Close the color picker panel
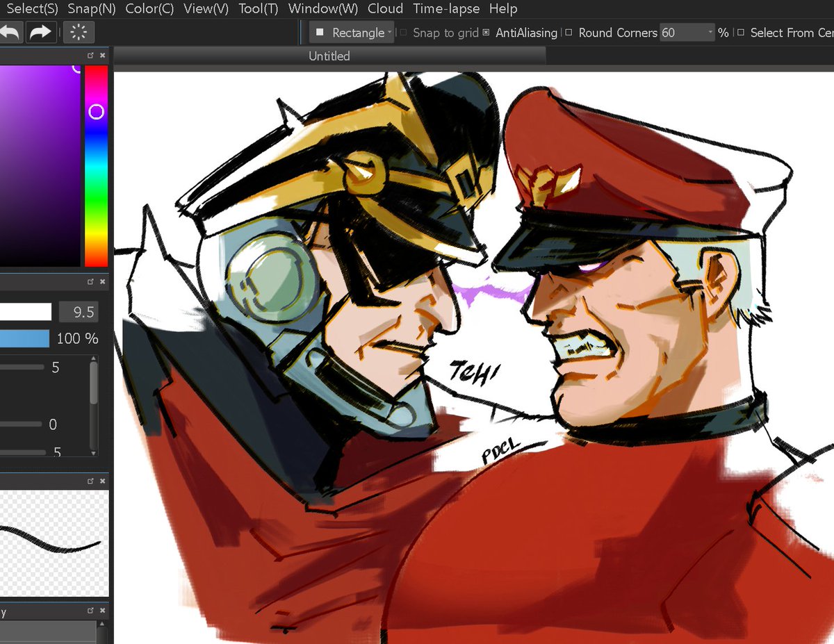The height and width of the screenshot is (644, 834). click(103, 55)
